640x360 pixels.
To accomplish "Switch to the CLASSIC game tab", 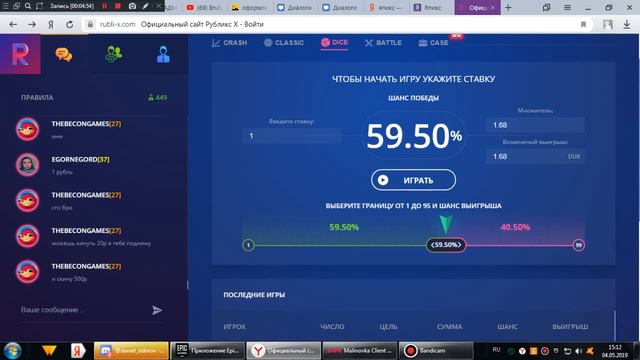I will pyautogui.click(x=284, y=43).
